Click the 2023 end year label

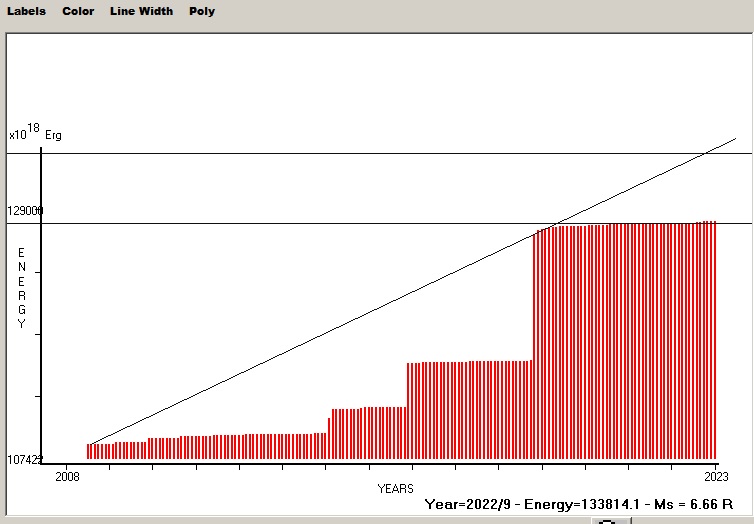point(716,473)
